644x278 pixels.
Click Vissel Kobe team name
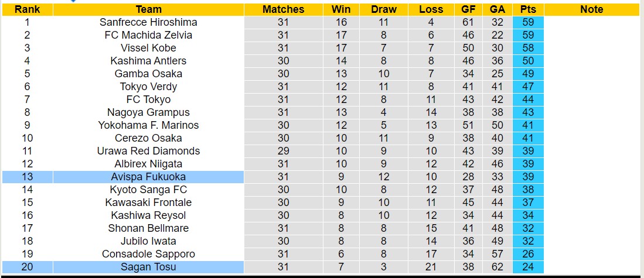coord(148,48)
